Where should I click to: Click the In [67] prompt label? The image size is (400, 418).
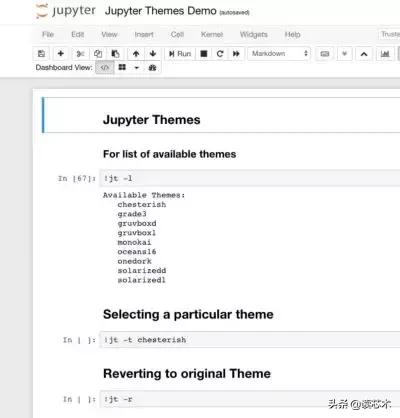76,179
